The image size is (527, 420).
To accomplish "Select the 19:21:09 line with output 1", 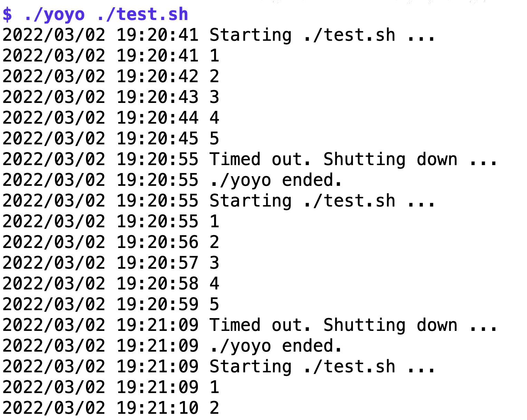I will 111,388.
